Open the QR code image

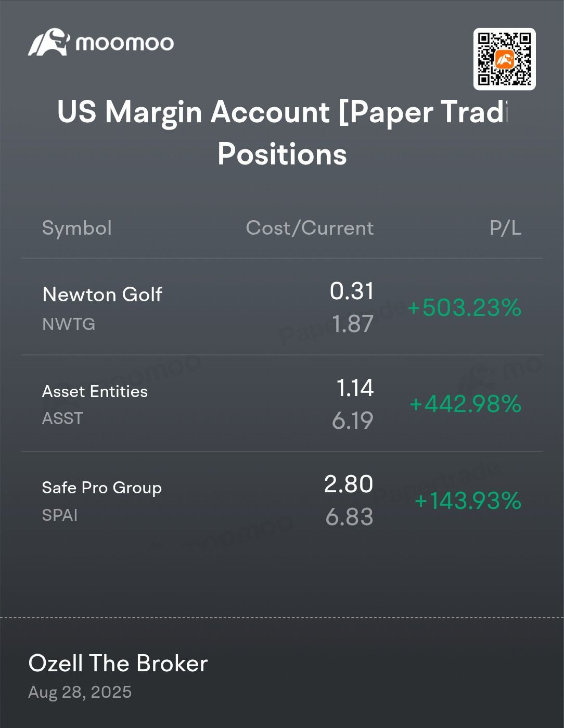point(504,59)
